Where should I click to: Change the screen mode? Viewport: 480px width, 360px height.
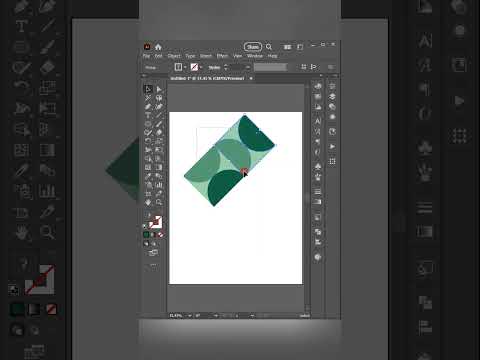[x=153, y=253]
